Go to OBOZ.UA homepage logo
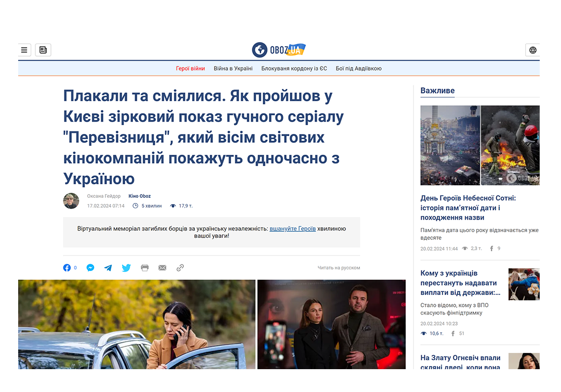561x392 pixels. click(279, 50)
